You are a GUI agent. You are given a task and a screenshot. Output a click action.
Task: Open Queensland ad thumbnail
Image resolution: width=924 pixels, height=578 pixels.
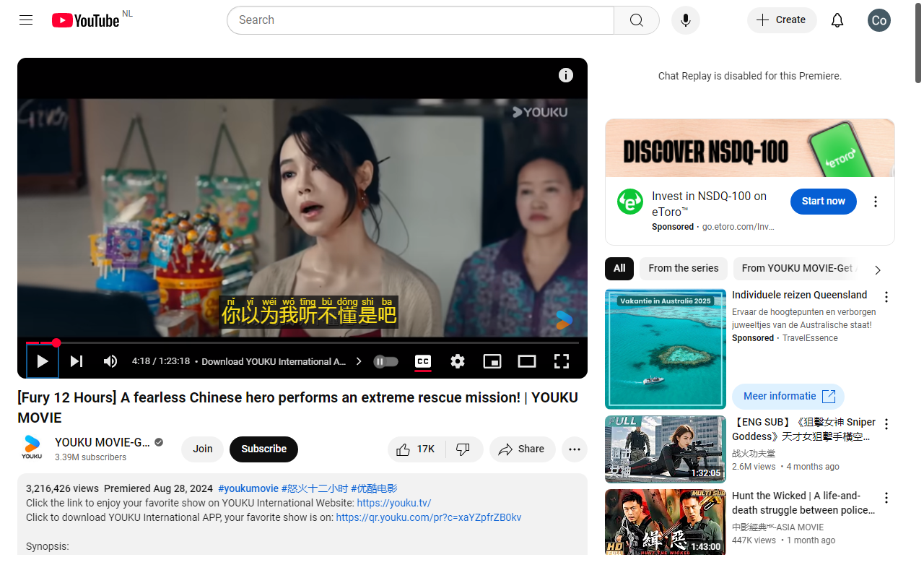pos(666,349)
